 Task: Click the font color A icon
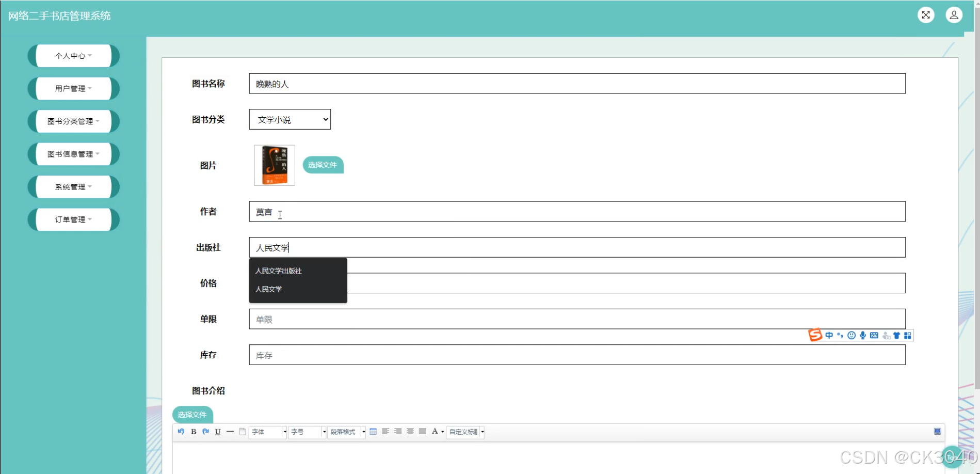click(435, 432)
